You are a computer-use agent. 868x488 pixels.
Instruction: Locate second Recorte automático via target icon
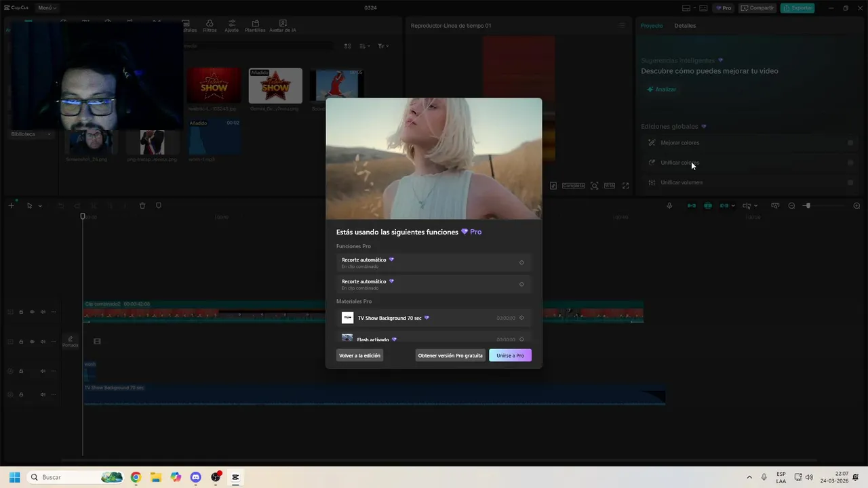[521, 284]
